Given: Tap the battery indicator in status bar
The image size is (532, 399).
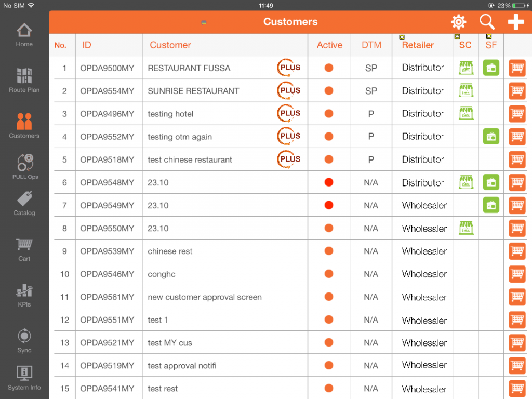Looking at the screenshot, I should coord(520,5).
